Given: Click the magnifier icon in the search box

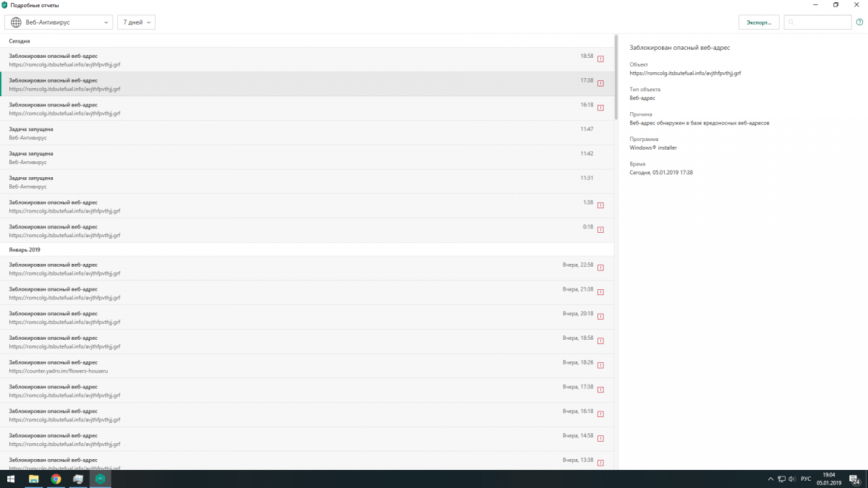Looking at the screenshot, I should click(x=791, y=22).
